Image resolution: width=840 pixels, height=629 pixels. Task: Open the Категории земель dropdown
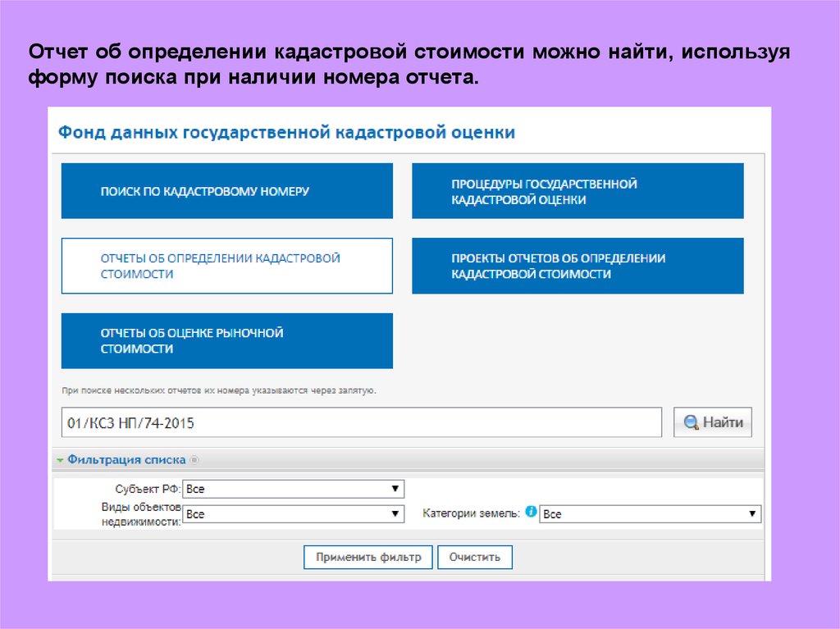[650, 514]
